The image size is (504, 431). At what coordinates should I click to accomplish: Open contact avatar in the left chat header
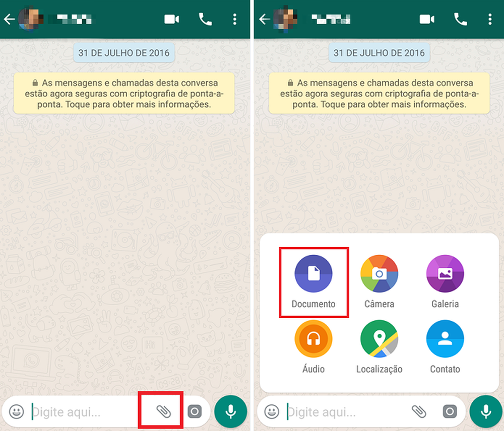pos(31,19)
